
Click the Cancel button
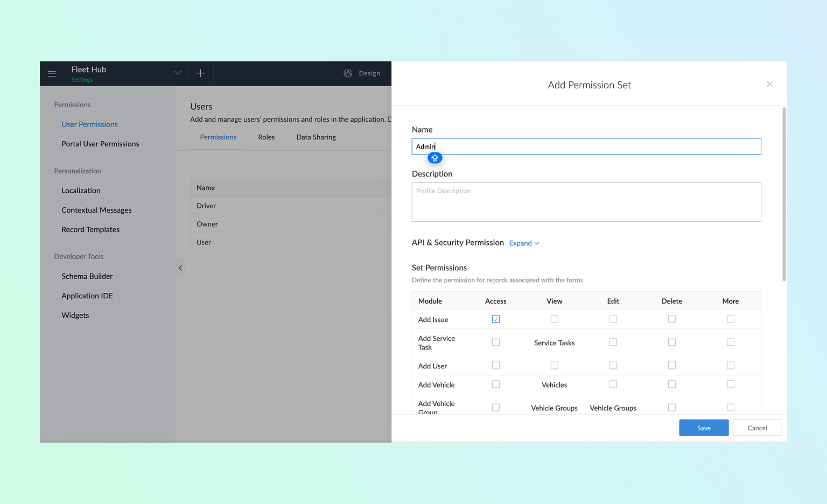(x=756, y=428)
